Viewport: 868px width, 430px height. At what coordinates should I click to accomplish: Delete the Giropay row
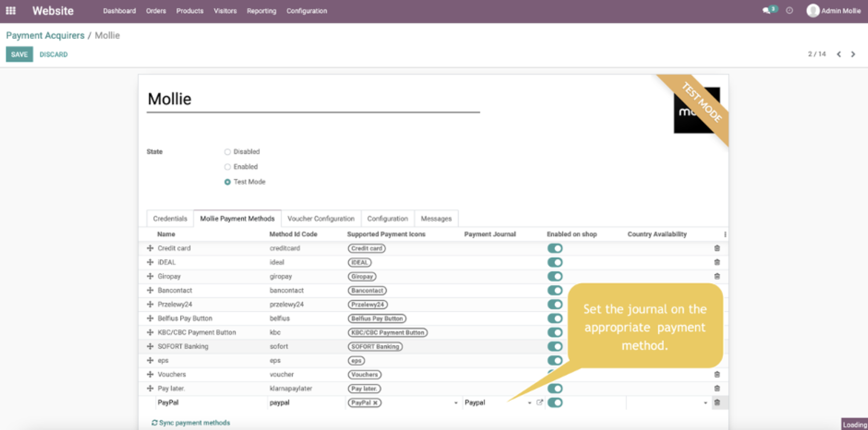pyautogui.click(x=717, y=276)
